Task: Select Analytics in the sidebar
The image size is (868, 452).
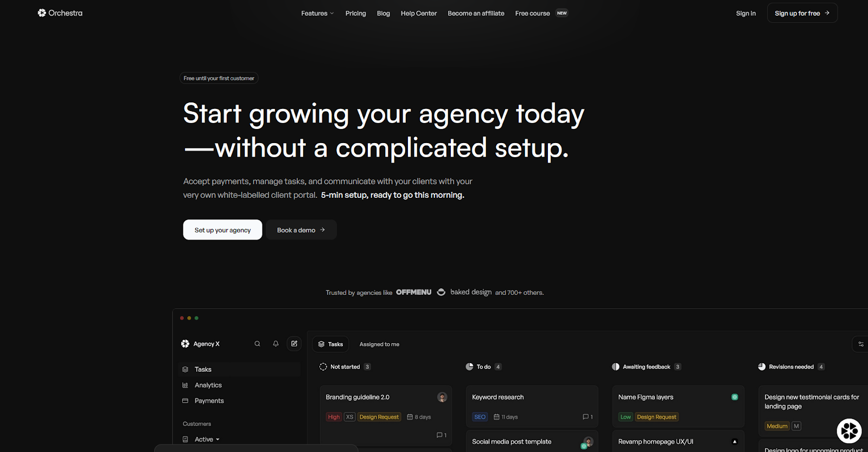Action: pos(208,385)
